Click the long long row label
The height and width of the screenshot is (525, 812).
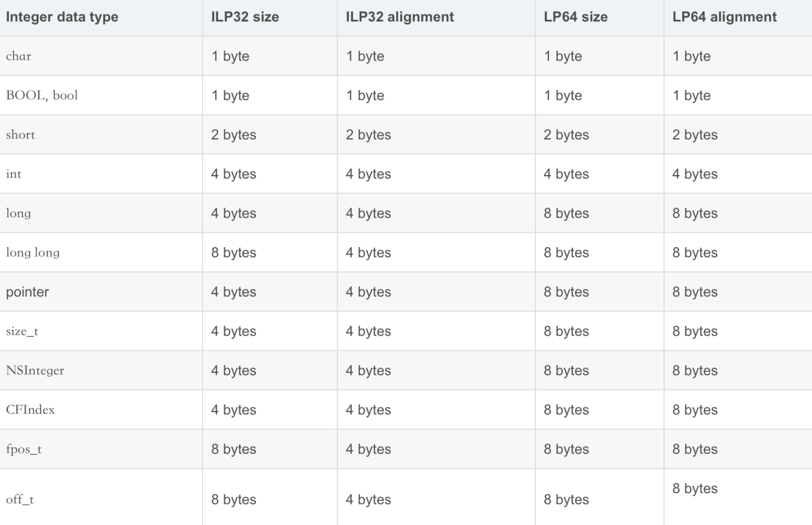[x=33, y=252]
